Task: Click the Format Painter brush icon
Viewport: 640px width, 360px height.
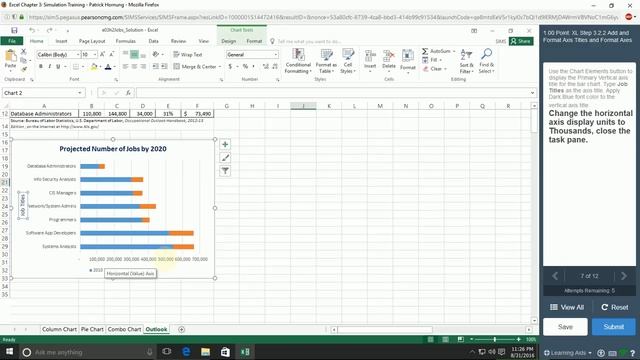Action: click(x=24, y=69)
